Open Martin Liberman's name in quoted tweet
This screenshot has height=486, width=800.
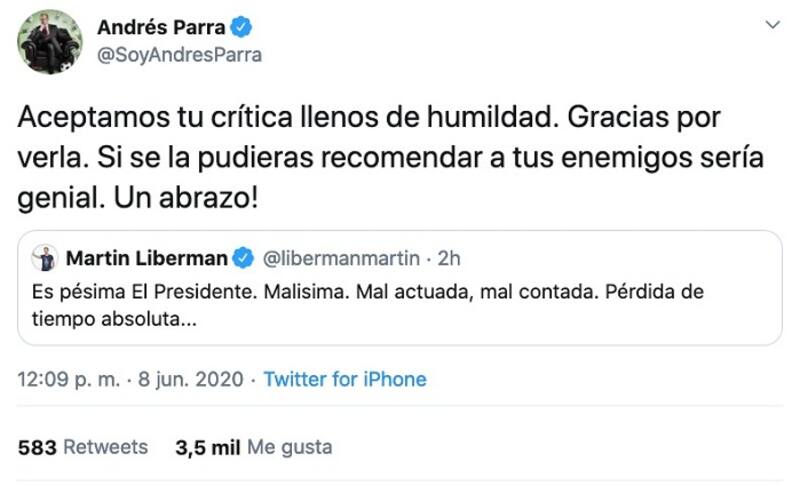coord(146,259)
